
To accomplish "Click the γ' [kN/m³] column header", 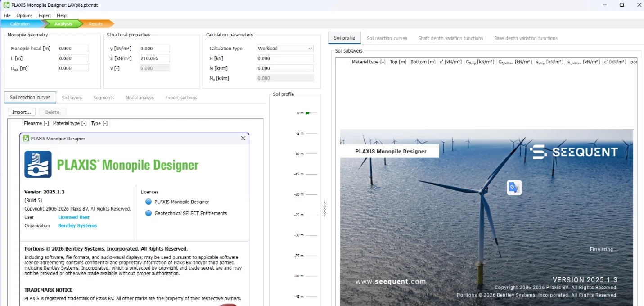I will tap(450, 62).
